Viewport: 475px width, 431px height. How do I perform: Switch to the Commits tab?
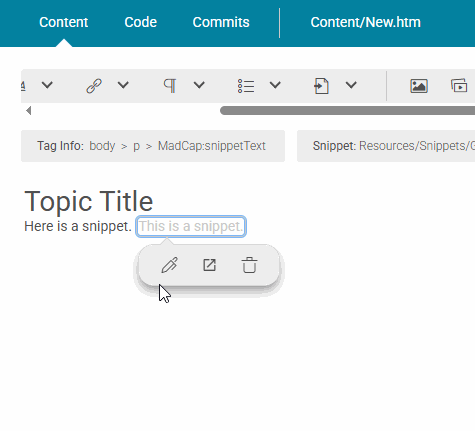pyautogui.click(x=221, y=22)
